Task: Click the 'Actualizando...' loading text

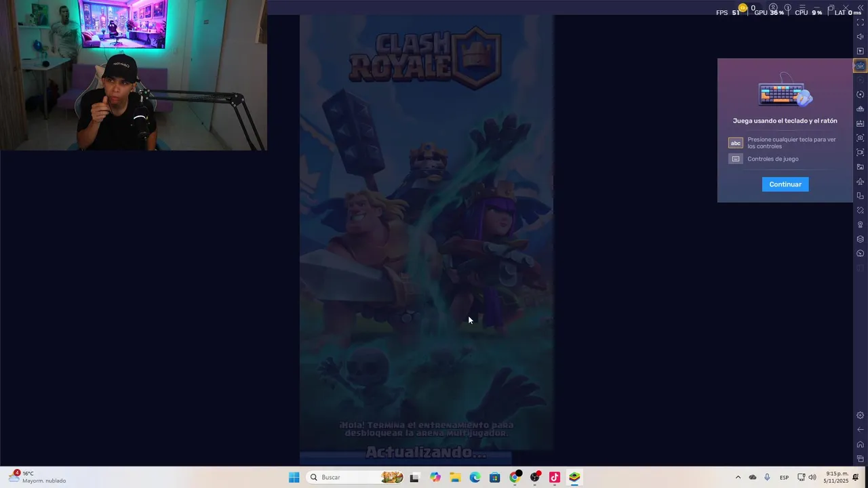Action: tap(426, 452)
